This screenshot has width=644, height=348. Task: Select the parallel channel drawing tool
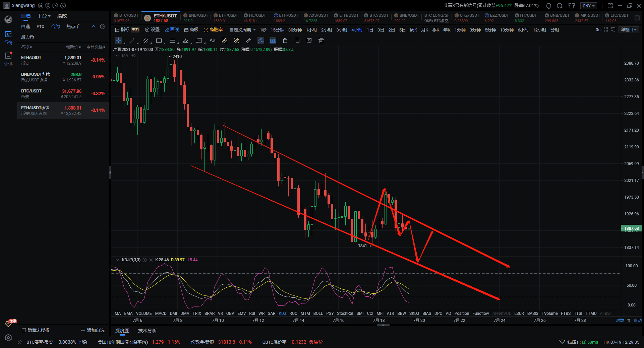pos(145,41)
